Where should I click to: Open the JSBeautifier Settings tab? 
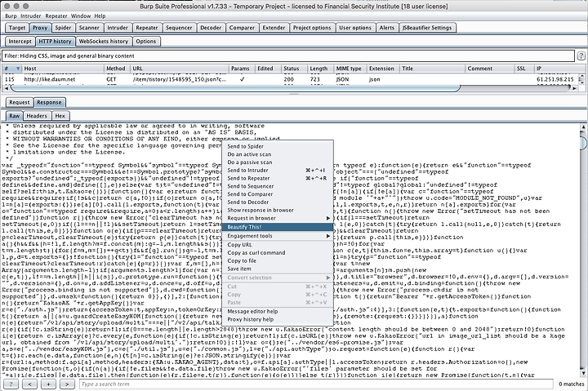tap(427, 28)
